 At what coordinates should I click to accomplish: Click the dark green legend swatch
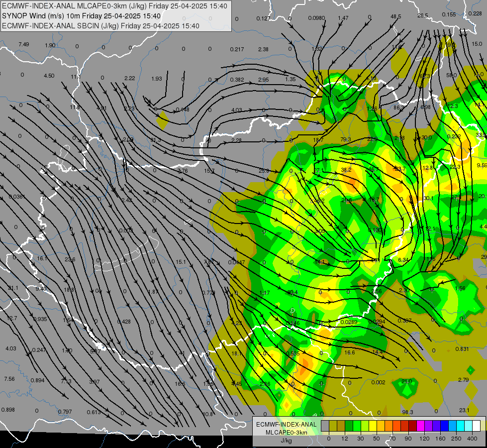pos(349,426)
